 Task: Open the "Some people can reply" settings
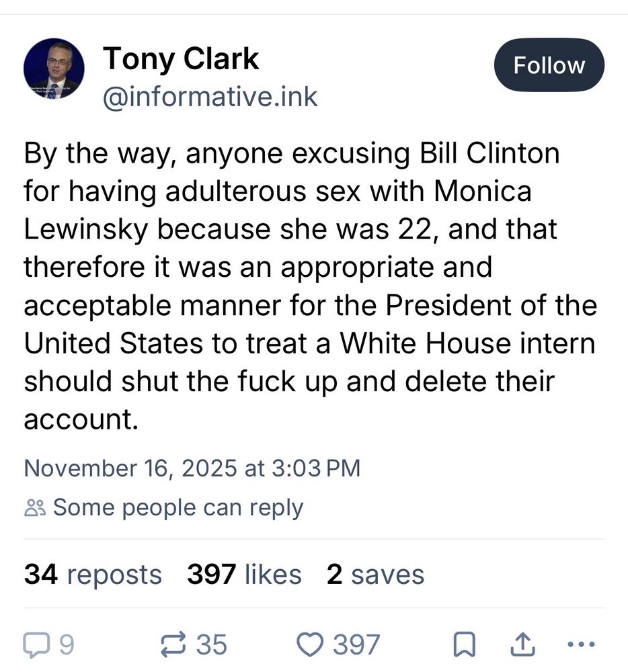(x=178, y=508)
